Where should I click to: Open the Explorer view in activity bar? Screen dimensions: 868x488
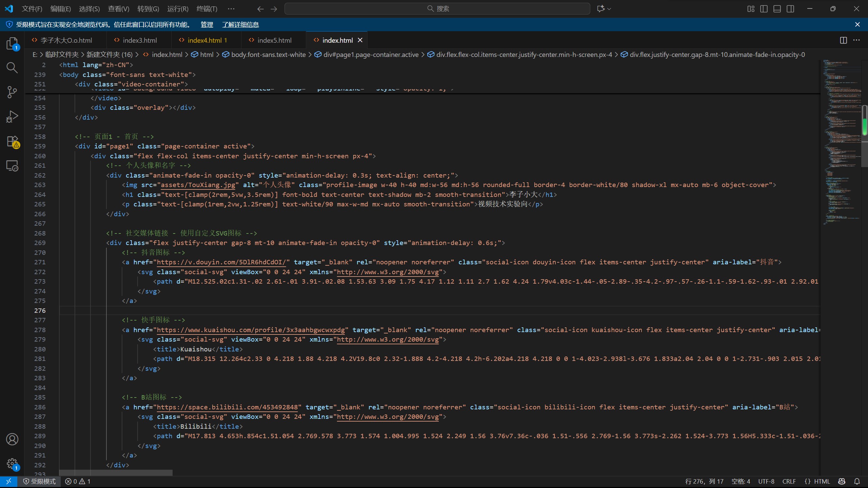[x=12, y=44]
